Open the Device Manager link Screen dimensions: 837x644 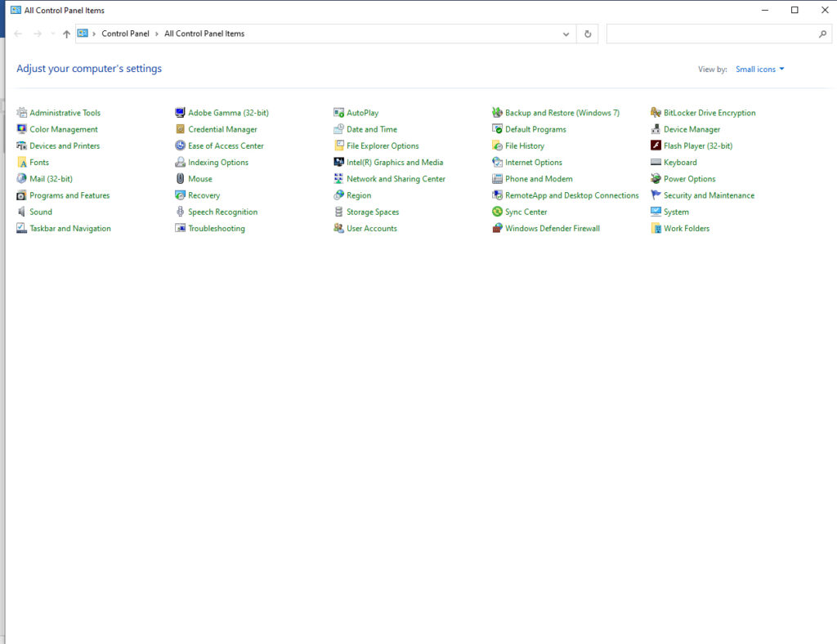click(x=692, y=129)
